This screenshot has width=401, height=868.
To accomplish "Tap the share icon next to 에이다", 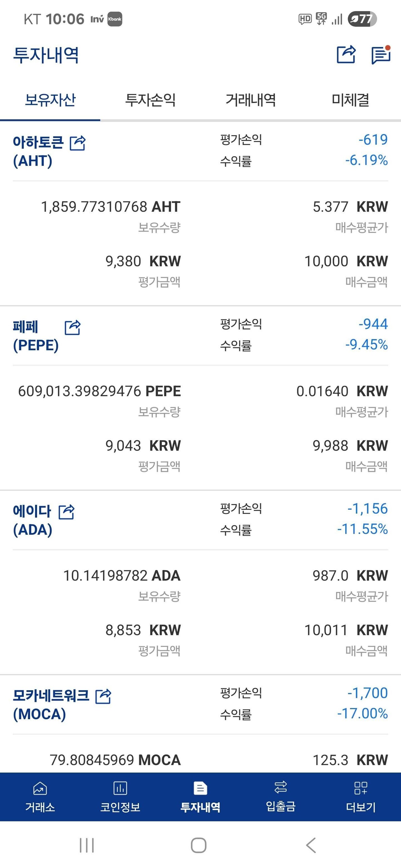I will tap(66, 512).
